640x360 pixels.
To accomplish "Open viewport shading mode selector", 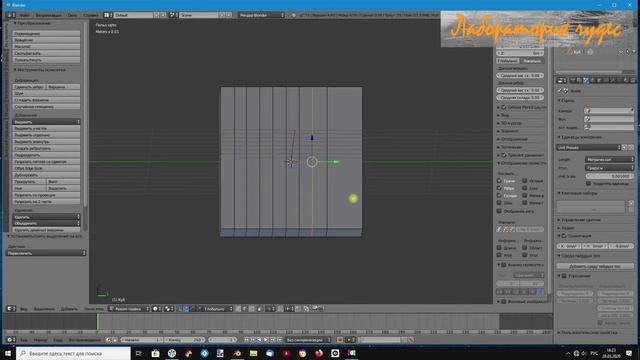I will (x=157, y=309).
